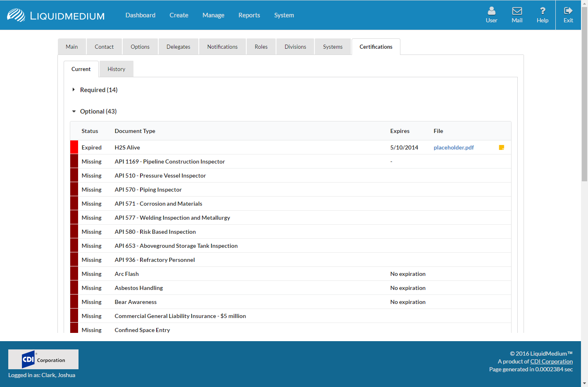Select the Arc Flash certification row
588x387 pixels.
coord(126,274)
